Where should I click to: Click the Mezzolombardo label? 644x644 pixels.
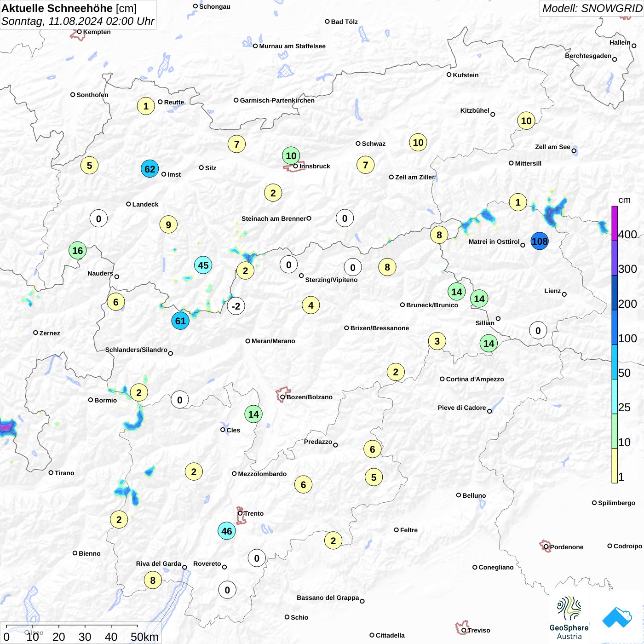[262, 474]
